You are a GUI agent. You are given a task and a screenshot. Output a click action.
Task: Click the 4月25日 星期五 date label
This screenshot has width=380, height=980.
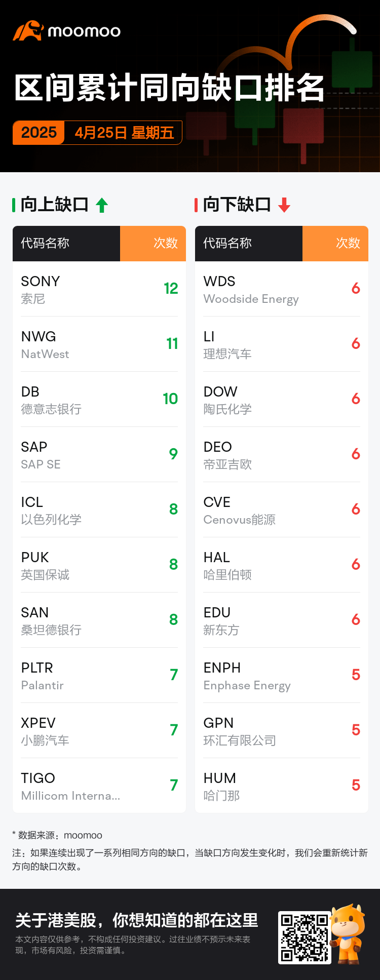[124, 133]
